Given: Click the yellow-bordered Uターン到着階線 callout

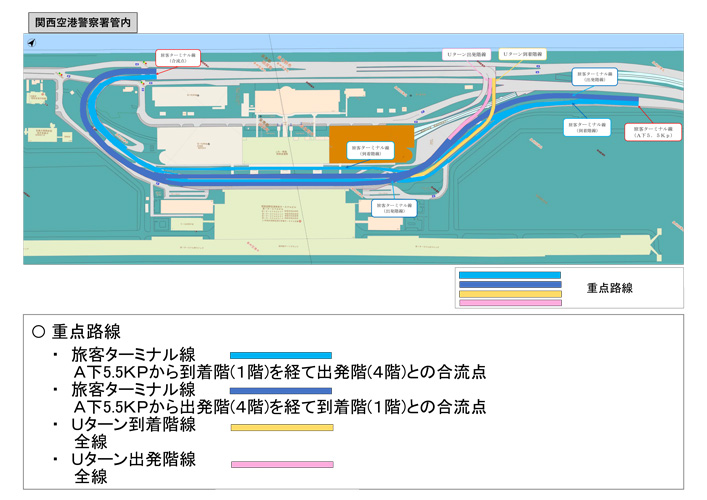Looking at the screenshot, I should [x=523, y=54].
